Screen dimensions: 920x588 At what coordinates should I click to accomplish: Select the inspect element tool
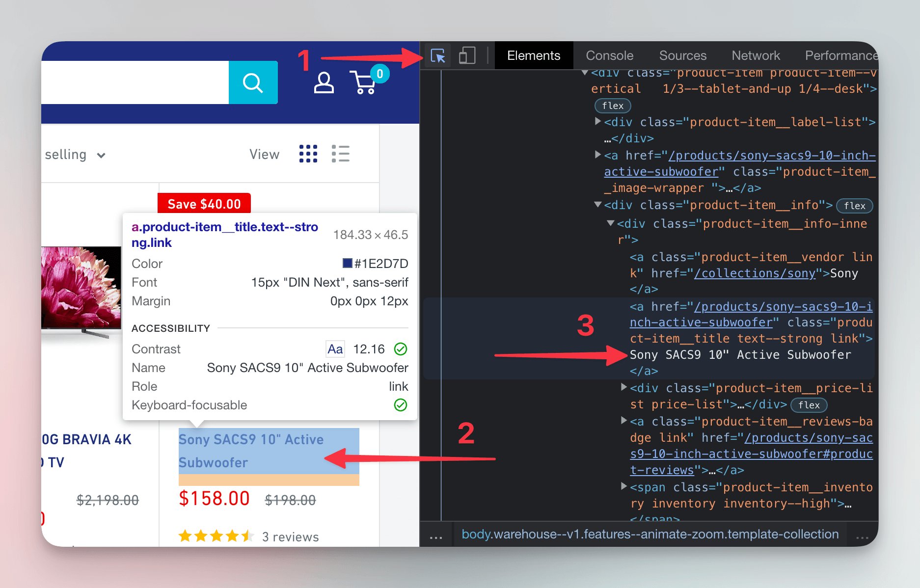(x=438, y=55)
